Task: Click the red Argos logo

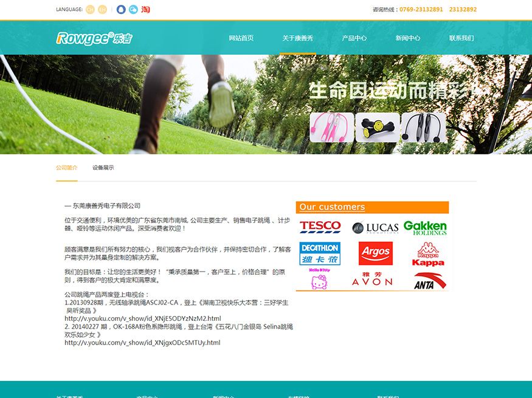Action: [376, 253]
